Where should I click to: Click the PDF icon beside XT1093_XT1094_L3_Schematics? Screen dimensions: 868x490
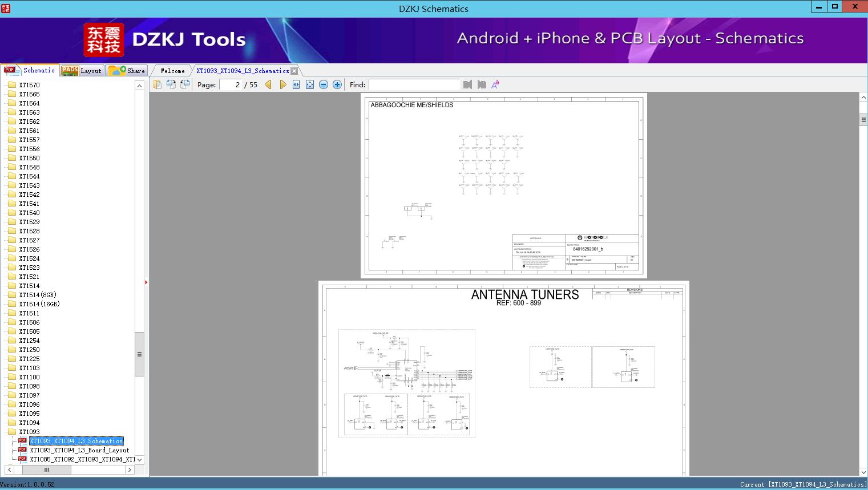(x=22, y=440)
